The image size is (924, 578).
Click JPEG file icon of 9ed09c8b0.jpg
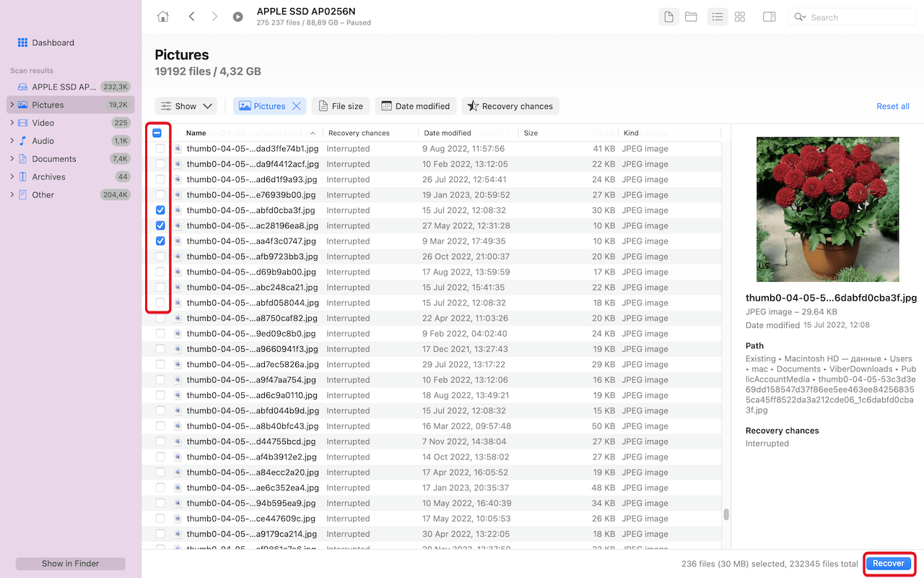click(x=178, y=334)
